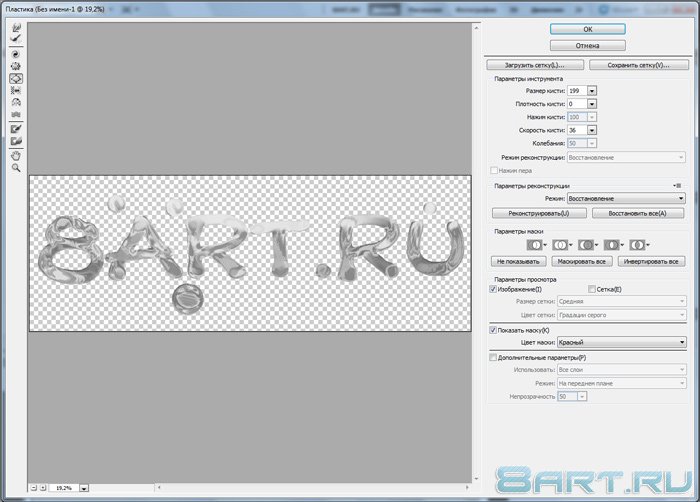Image resolution: width=700 pixels, height=502 pixels.
Task: Select the Push Left tool
Action: 16,90
